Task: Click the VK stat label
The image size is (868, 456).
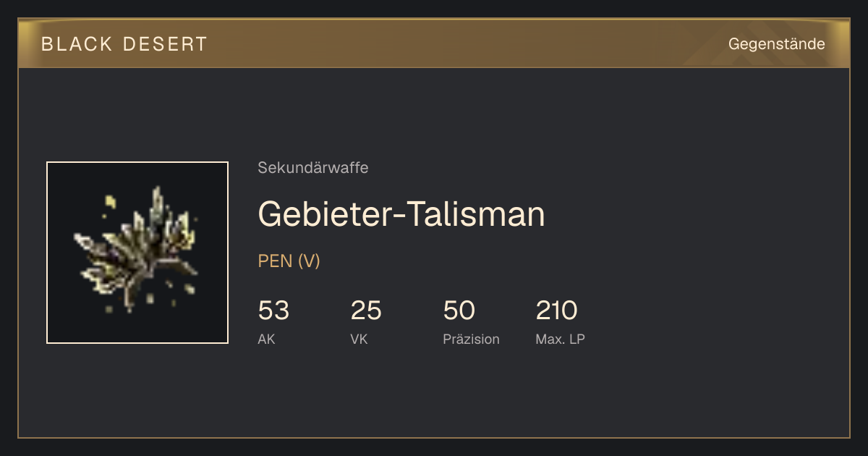Action: 359,339
